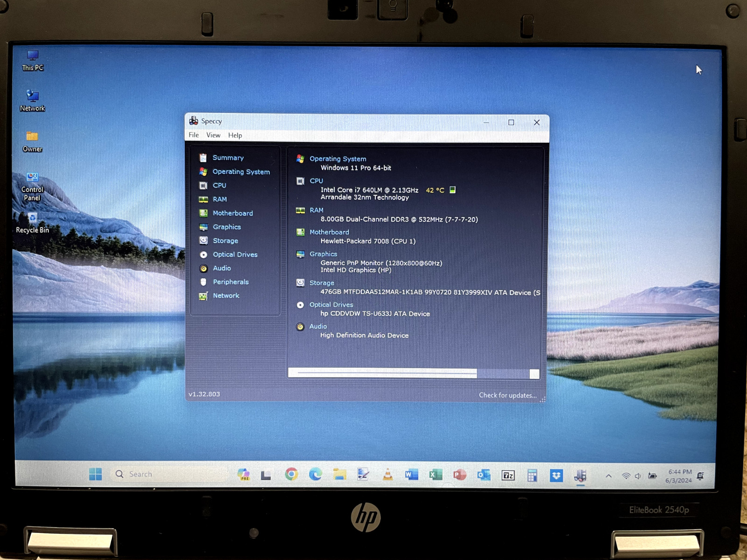Viewport: 747px width, 560px height.
Task: Click the Graphics monitor icon in the sidebar
Action: coord(203,227)
